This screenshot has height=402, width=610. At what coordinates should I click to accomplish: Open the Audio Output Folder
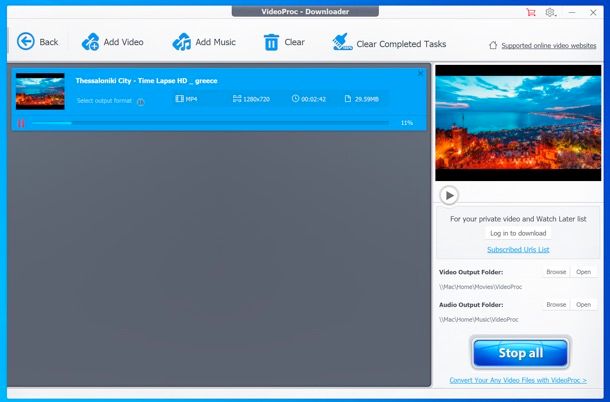[x=583, y=305]
